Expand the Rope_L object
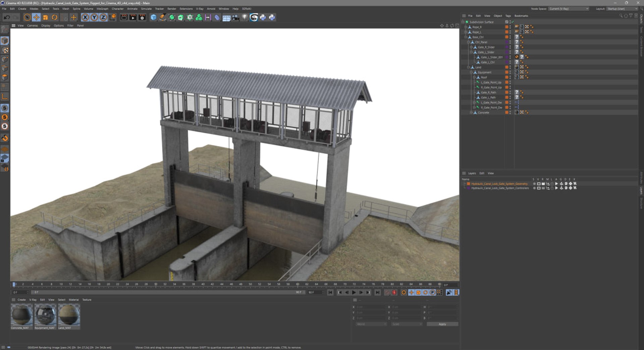The height and width of the screenshot is (350, 644). pos(466,32)
